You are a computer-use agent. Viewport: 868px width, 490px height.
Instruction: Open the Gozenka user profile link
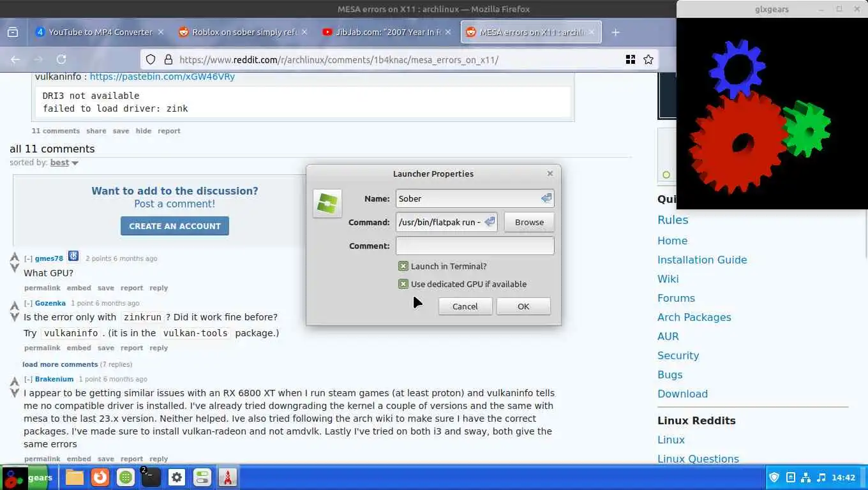50,303
